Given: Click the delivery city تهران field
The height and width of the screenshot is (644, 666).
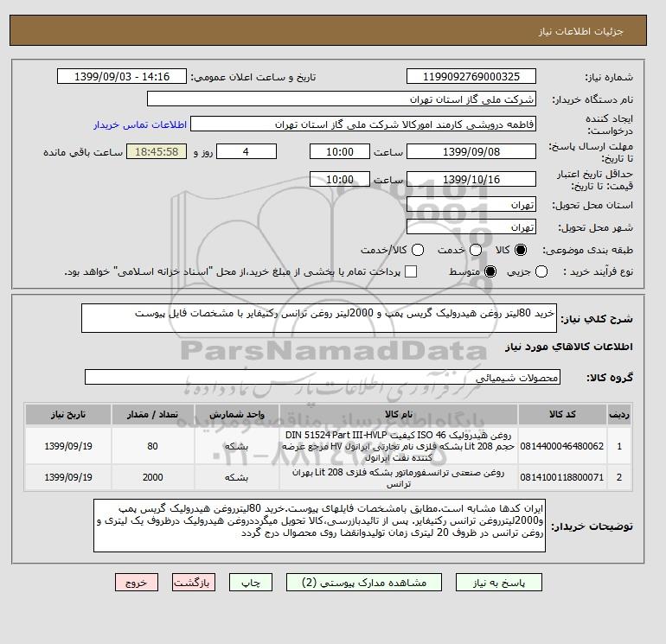Looking at the screenshot, I should tap(471, 226).
